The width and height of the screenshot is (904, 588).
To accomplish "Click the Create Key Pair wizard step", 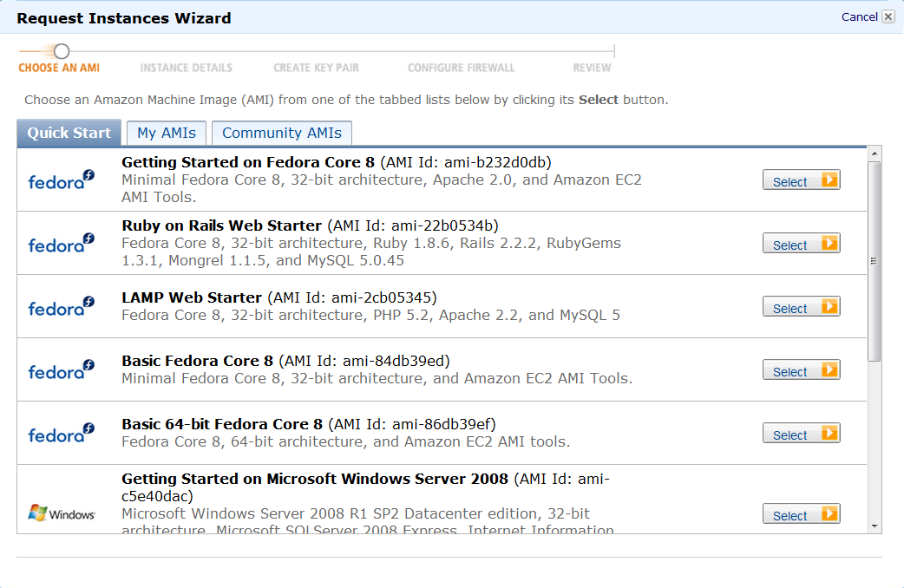I will (x=316, y=68).
